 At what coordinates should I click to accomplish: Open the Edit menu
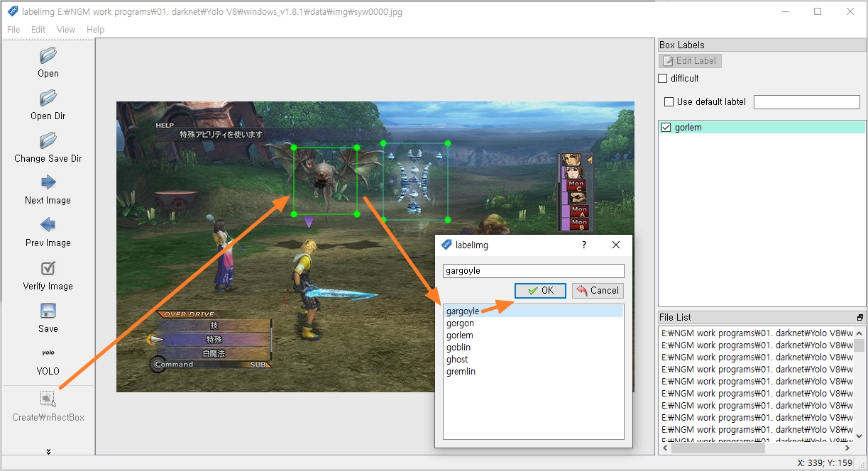pos(38,30)
